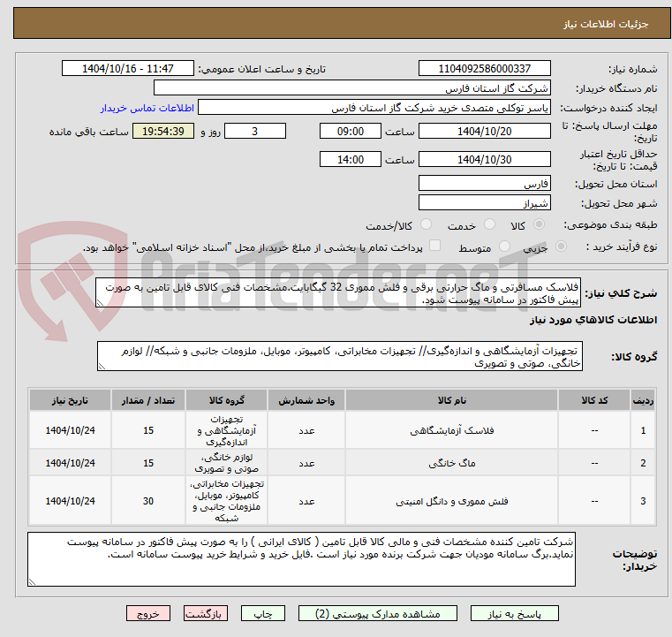Click the price validity date 1404/10/30
672x637 pixels.
[x=484, y=159]
